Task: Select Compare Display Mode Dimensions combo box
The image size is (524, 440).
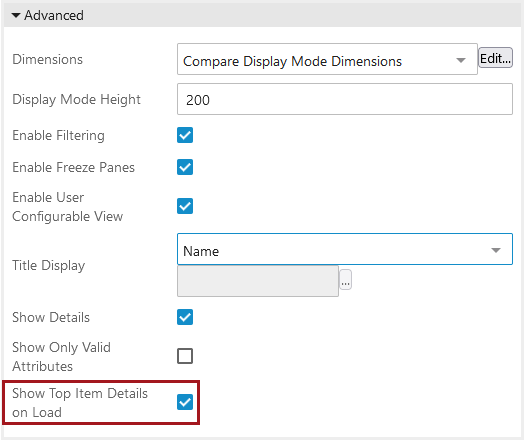Action: [327, 59]
